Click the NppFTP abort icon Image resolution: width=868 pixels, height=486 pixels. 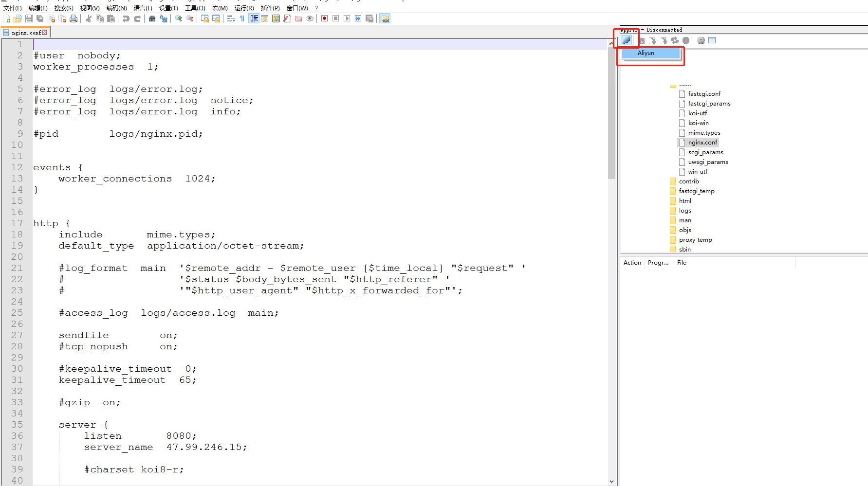[686, 40]
